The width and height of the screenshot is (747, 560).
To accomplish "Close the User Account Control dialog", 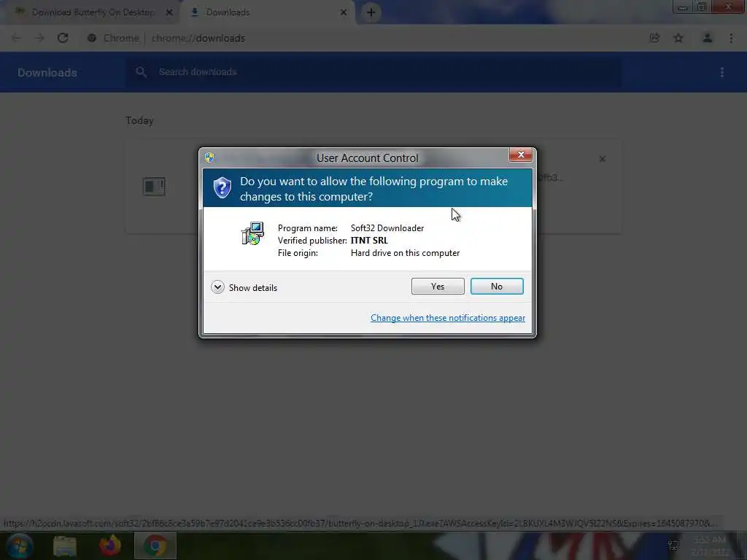I will coord(520,155).
